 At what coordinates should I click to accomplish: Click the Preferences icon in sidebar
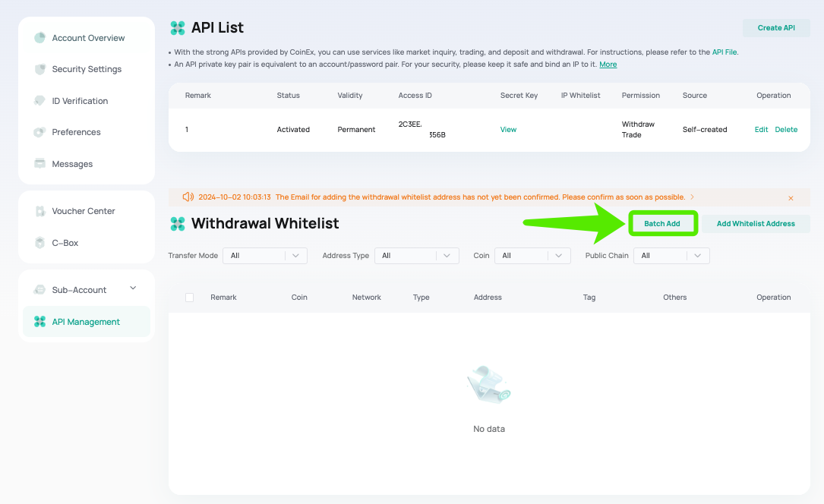(39, 132)
